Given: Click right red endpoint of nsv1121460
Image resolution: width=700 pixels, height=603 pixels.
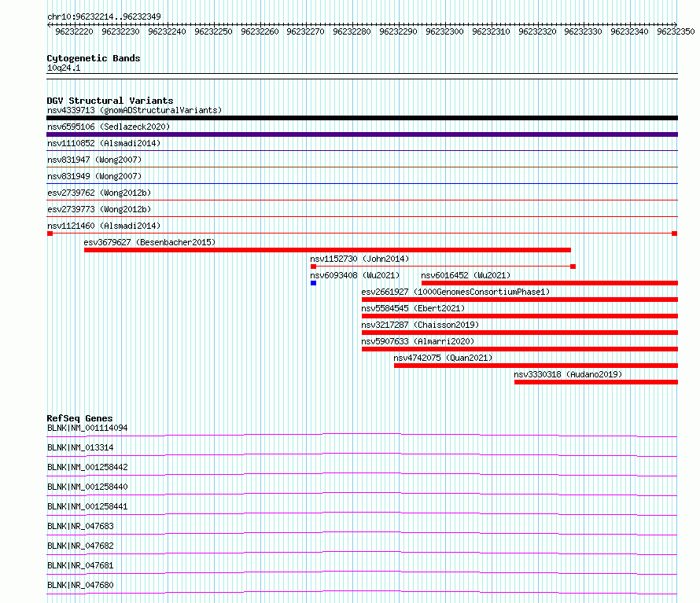Looking at the screenshot, I should [x=675, y=233].
